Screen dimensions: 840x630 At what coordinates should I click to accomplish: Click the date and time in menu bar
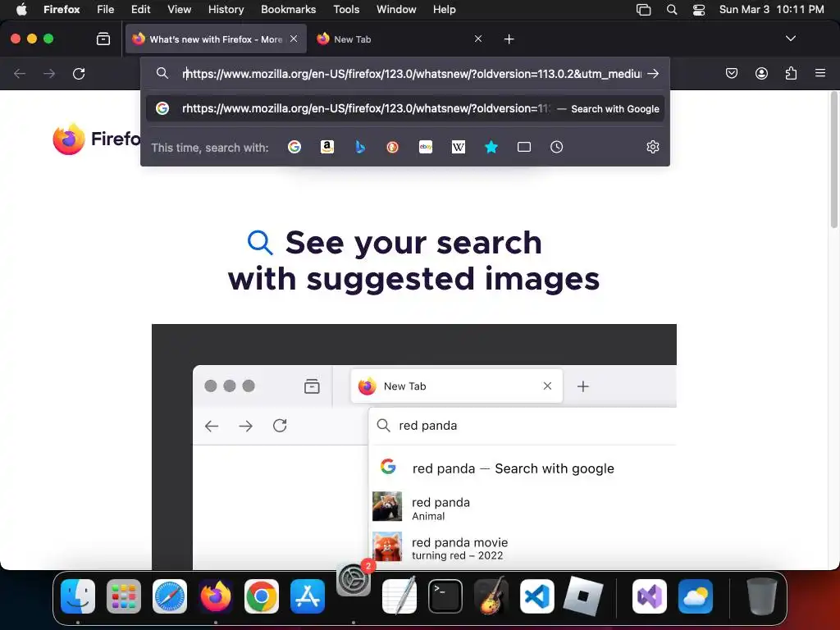coord(771,9)
